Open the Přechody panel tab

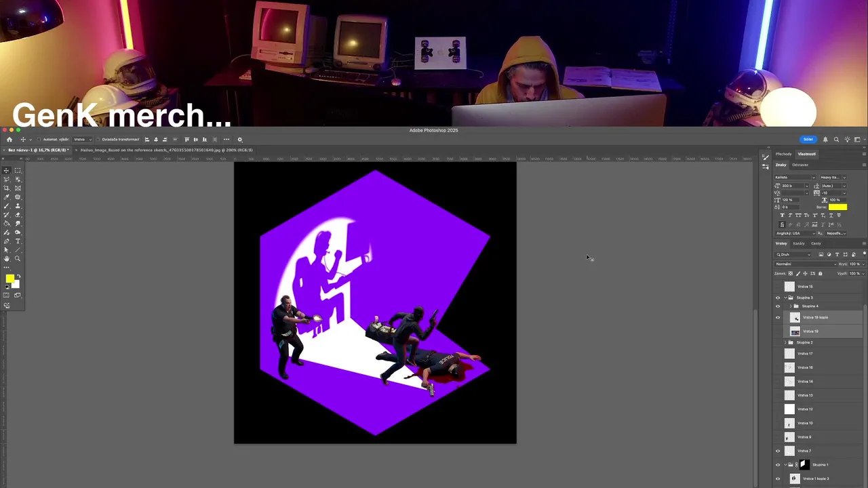784,154
